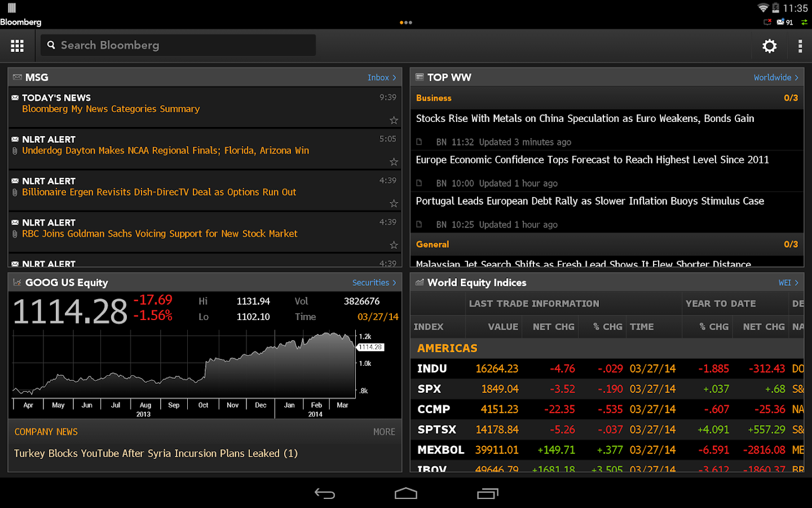Select the General news section header
This screenshot has height=508, width=812.
point(433,244)
